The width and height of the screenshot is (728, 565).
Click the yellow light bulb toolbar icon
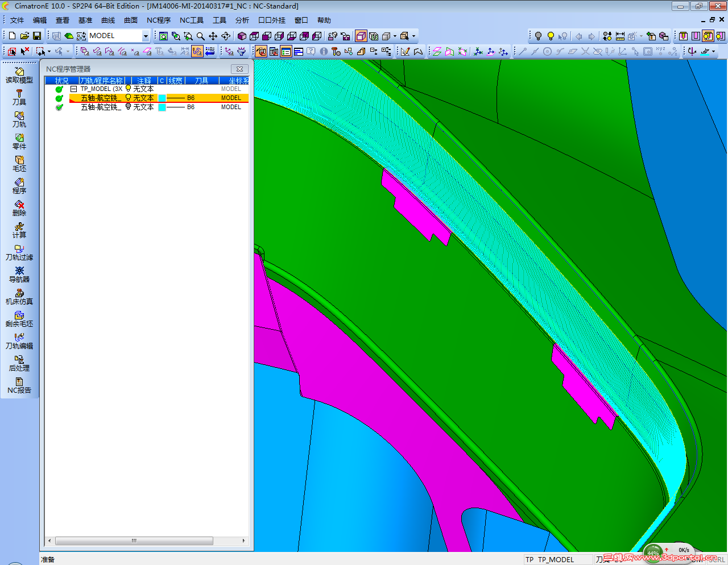551,36
